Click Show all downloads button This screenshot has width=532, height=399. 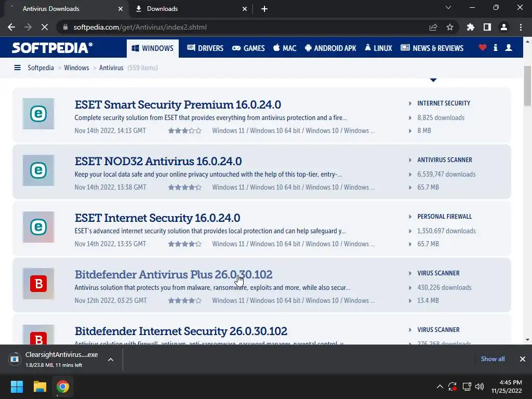[493, 359]
